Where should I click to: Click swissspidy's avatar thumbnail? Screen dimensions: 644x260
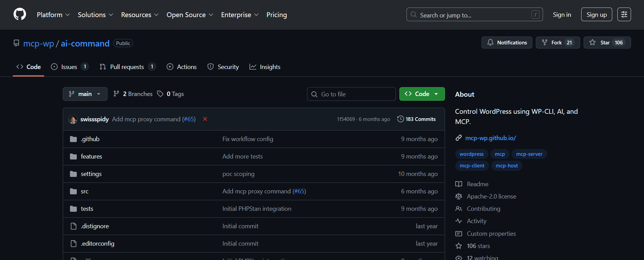coord(73,119)
